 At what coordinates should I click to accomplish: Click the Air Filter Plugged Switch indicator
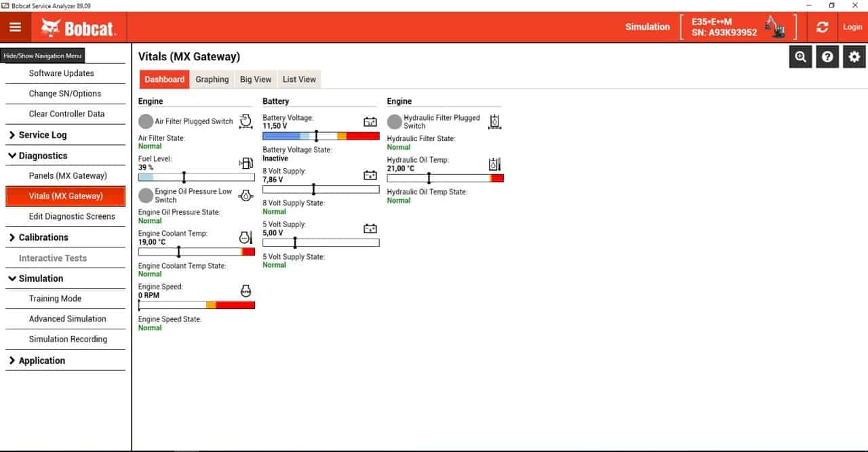[x=146, y=121]
